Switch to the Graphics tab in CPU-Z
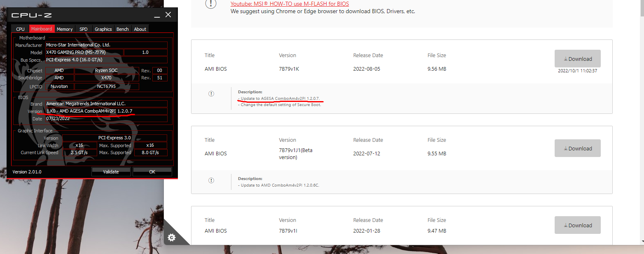The width and height of the screenshot is (644, 254). tap(103, 29)
